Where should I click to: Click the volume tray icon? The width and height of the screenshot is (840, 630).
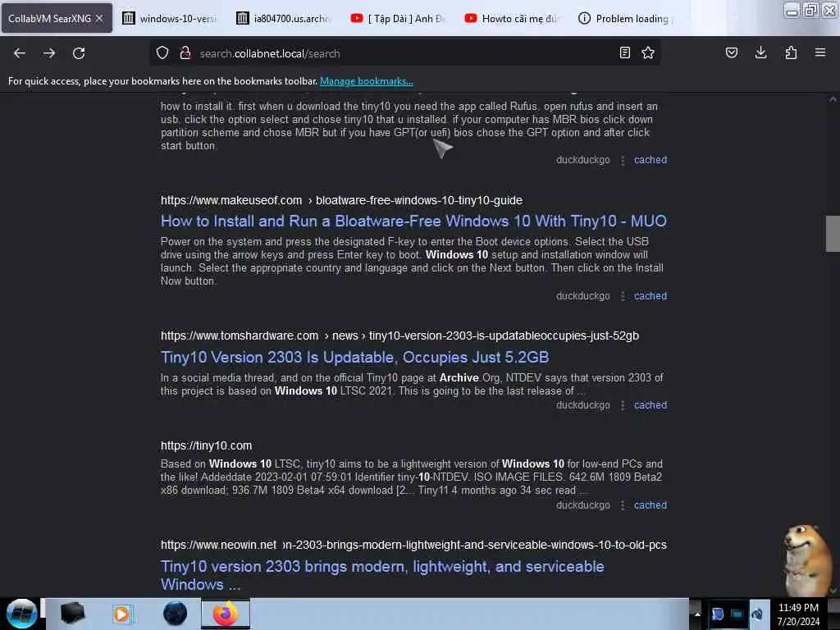click(x=757, y=614)
